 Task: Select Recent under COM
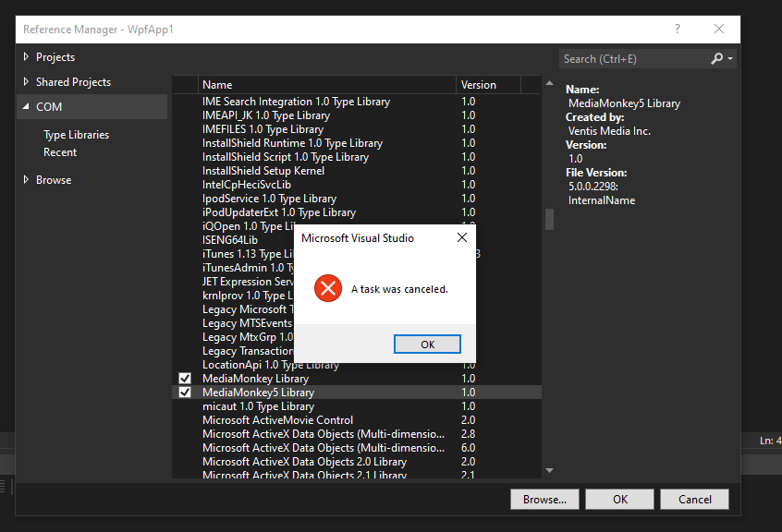pos(60,152)
